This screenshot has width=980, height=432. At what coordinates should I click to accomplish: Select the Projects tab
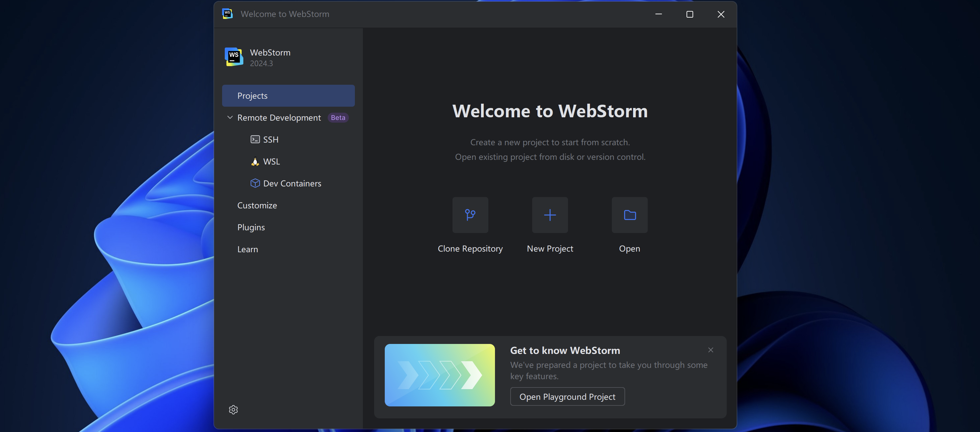(288, 96)
